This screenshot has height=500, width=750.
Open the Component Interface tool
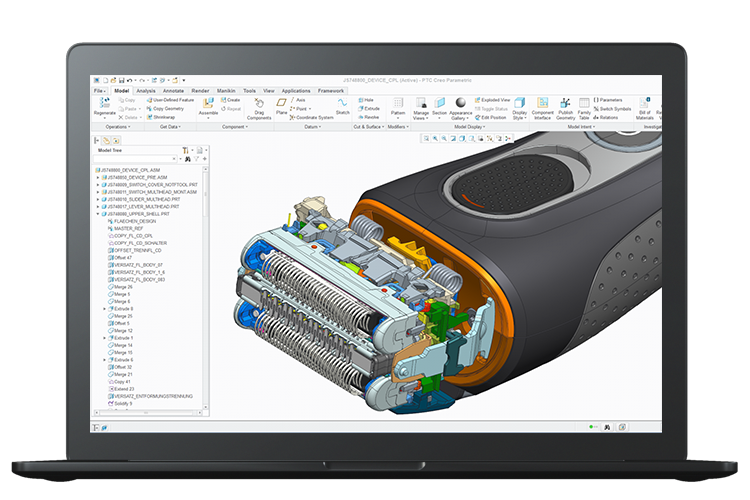tap(542, 104)
